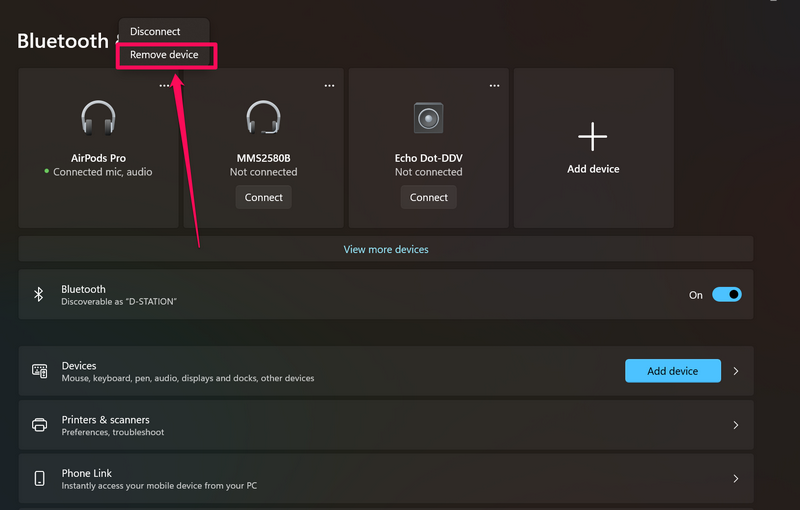Click the Bluetooth symbol icon
The width and height of the screenshot is (800, 510).
coord(39,295)
